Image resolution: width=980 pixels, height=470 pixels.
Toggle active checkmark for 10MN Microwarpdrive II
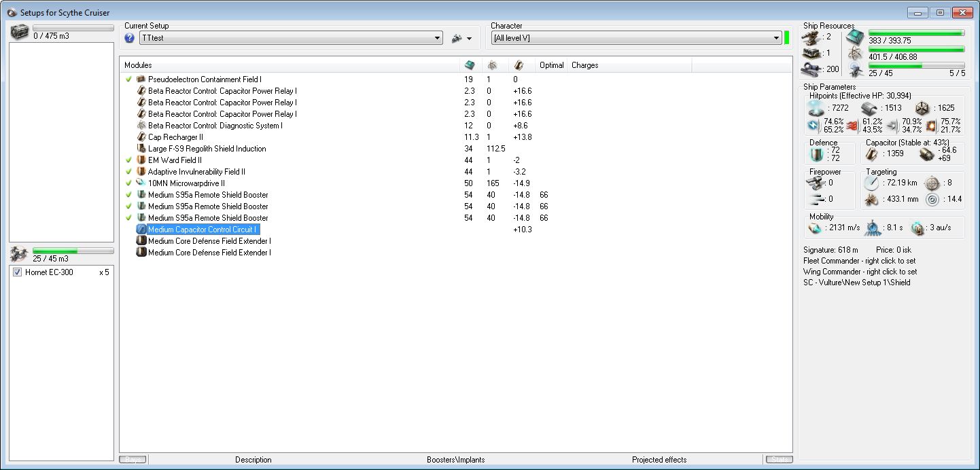[128, 183]
